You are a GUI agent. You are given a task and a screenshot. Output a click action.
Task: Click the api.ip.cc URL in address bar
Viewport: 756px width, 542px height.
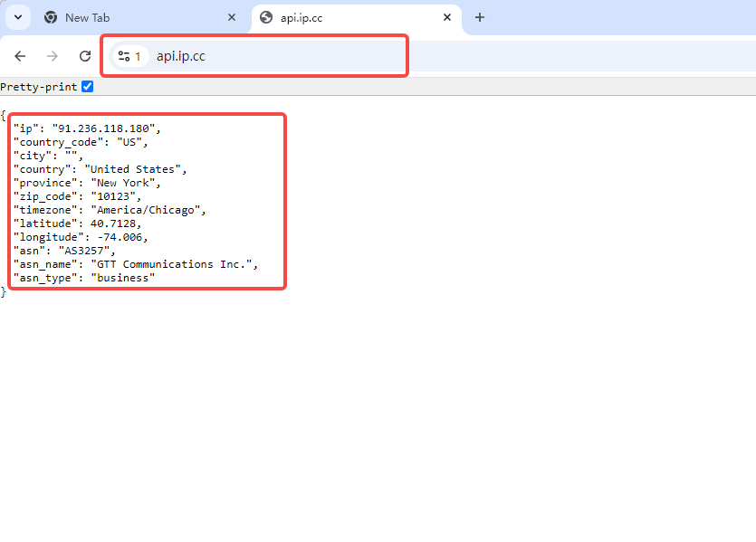point(181,56)
